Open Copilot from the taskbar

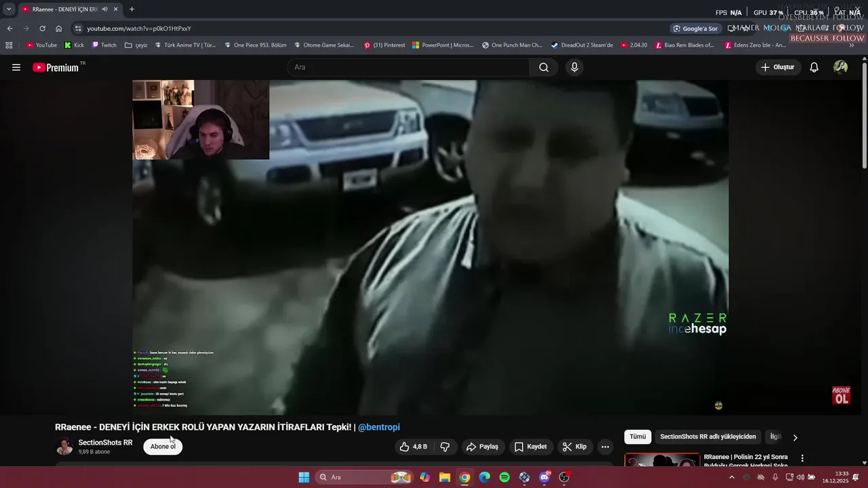425,477
